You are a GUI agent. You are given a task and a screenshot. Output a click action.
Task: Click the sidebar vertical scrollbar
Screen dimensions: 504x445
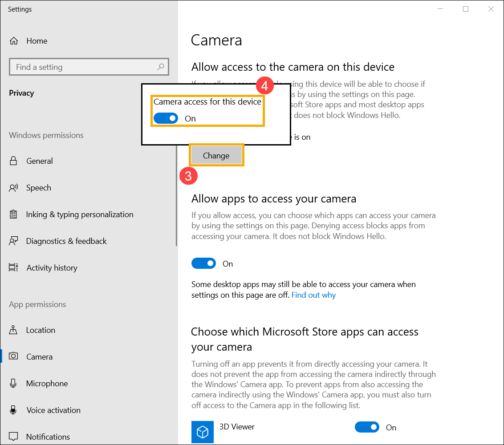[176, 195]
